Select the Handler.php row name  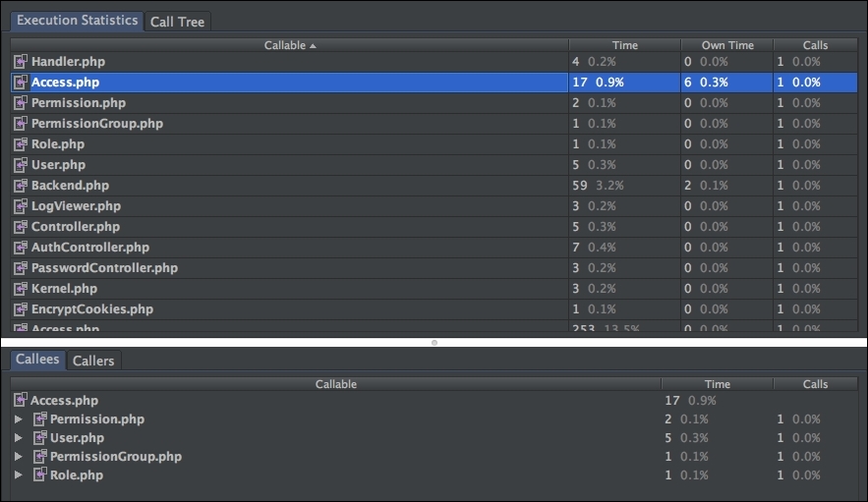[x=68, y=62]
